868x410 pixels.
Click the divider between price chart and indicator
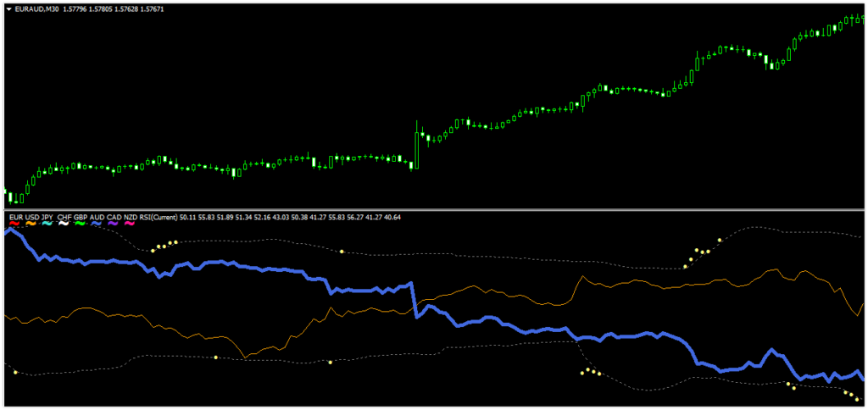[x=434, y=208]
